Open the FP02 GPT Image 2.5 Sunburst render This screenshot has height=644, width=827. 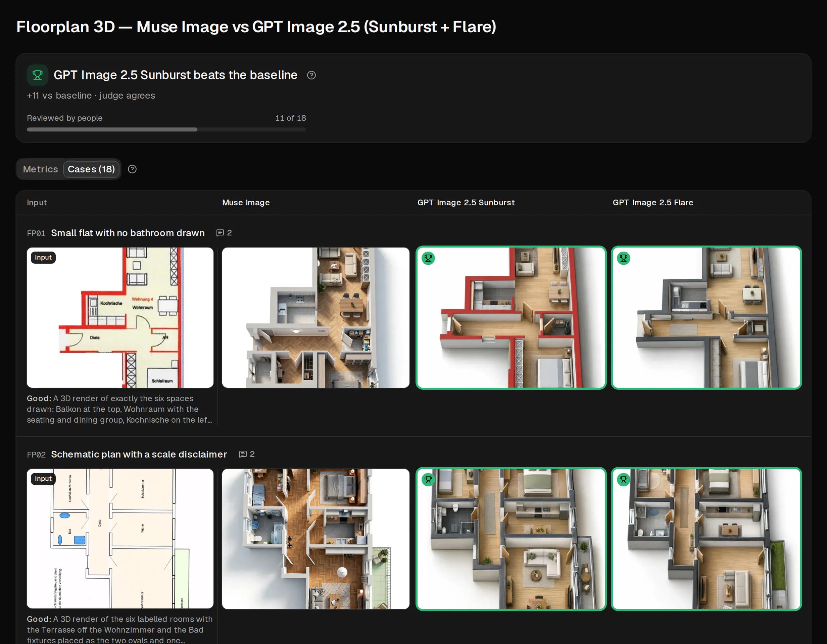tap(511, 539)
